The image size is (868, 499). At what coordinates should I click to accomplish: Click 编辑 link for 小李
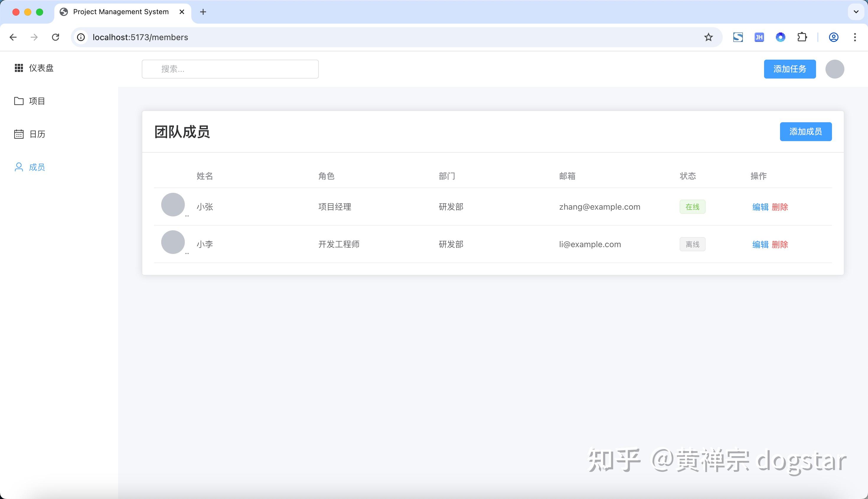pos(760,244)
